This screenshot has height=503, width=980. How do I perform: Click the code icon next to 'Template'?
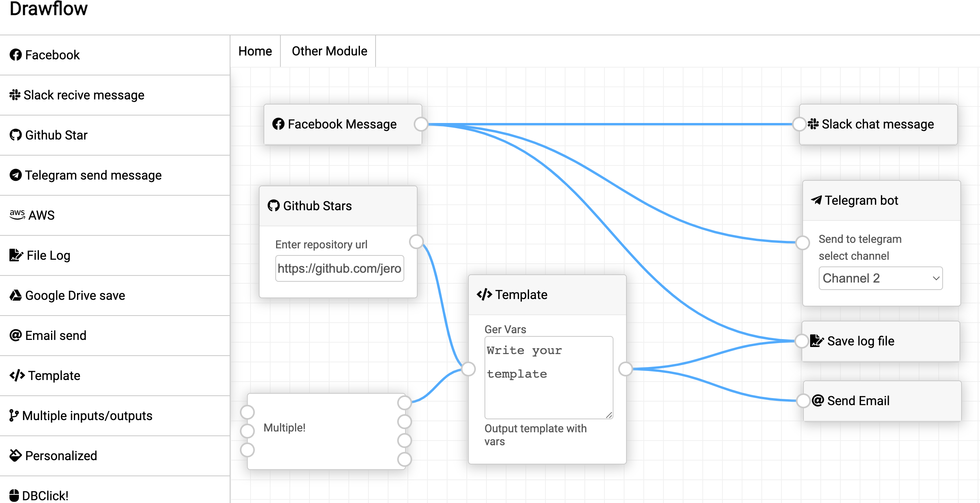pyautogui.click(x=16, y=375)
